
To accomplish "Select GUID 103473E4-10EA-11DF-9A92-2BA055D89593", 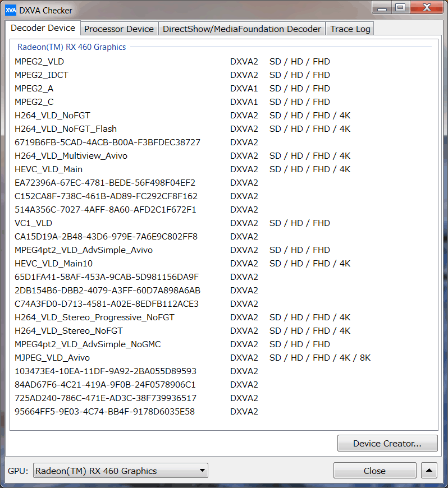I will (223, 371).
